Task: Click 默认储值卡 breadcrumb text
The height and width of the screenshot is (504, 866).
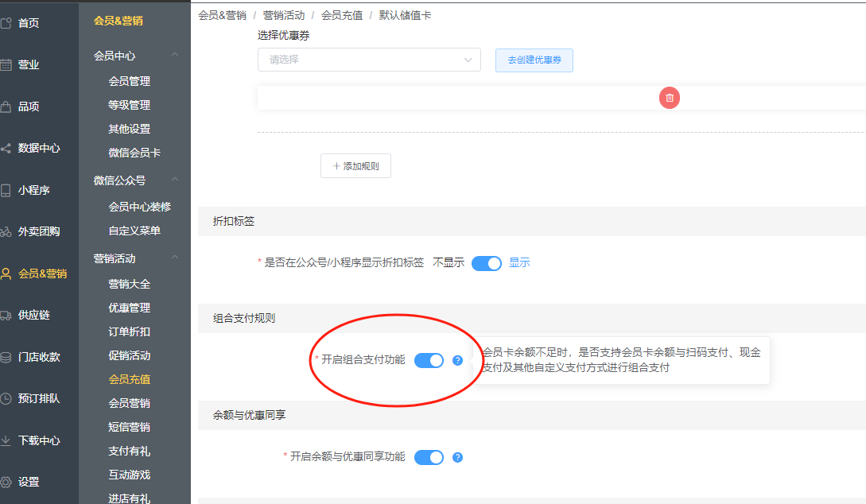Action: click(x=405, y=15)
